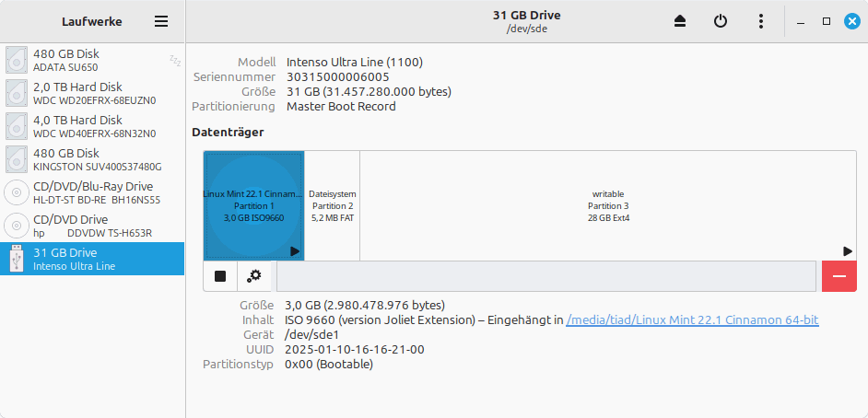This screenshot has width=868, height=418.
Task: Select the 2,0 TB WDC hard disk
Action: click(x=92, y=93)
